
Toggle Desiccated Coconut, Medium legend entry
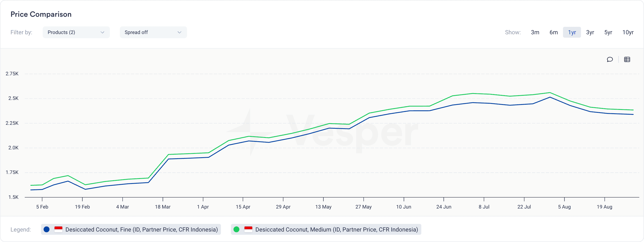[326, 229]
